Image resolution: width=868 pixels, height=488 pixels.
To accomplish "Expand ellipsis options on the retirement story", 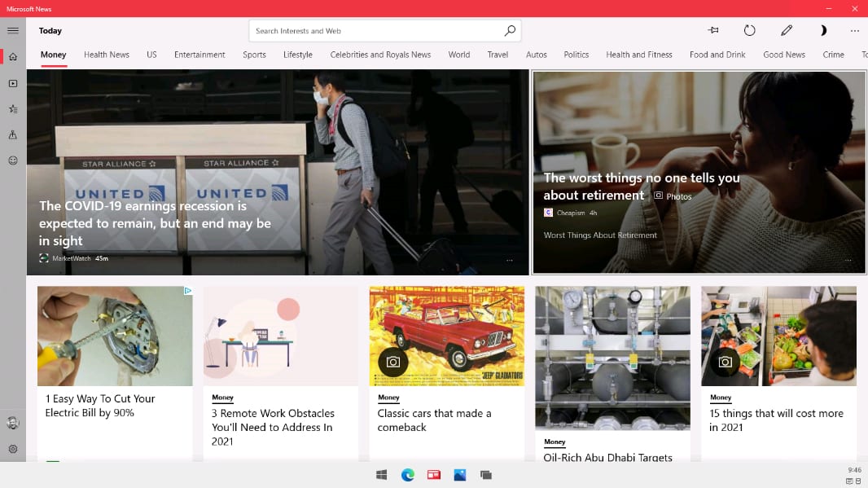I will (x=848, y=261).
